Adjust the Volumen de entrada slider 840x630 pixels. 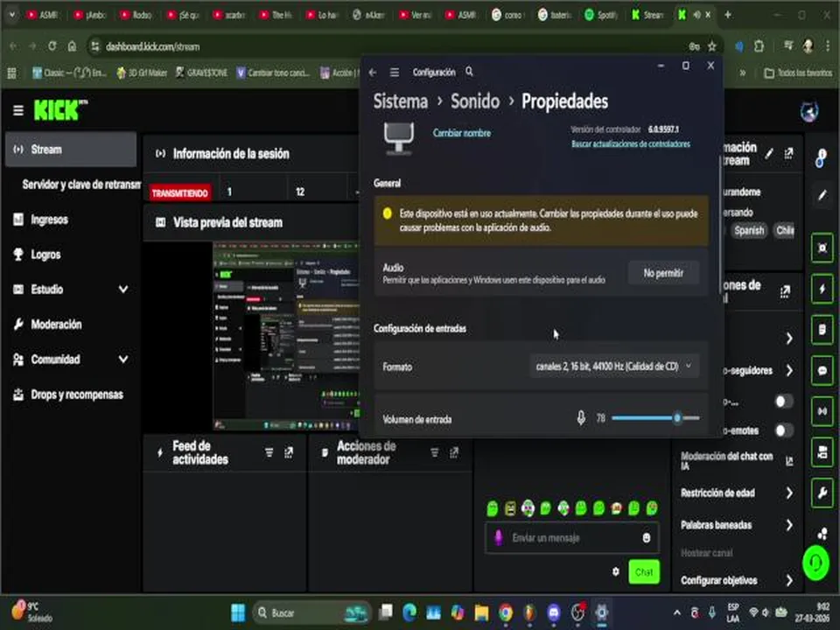[x=655, y=418]
